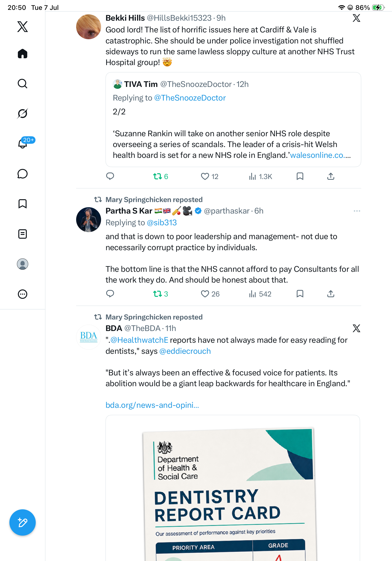Open Grok icon on BDA post
Screen dimensions: 392x561
coord(356,328)
